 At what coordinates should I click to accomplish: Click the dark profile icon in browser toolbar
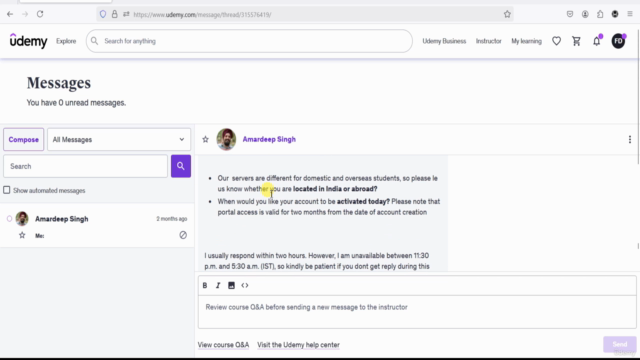tap(615, 14)
